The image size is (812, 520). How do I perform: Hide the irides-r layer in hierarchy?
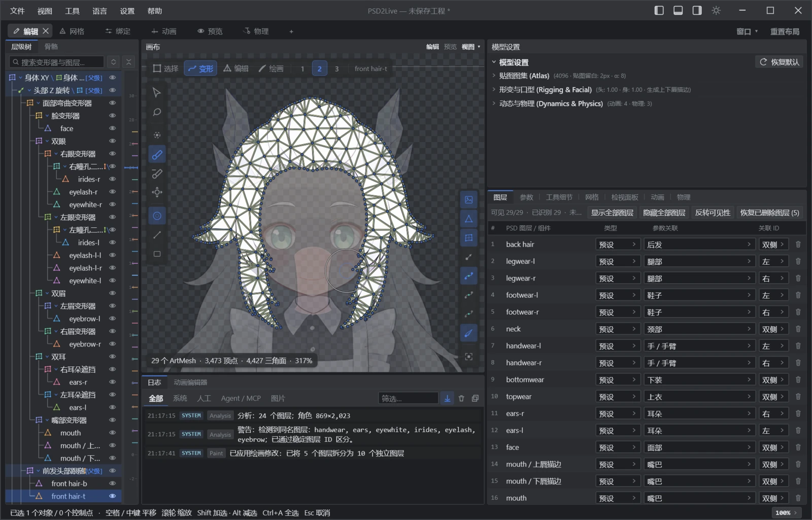[113, 179]
